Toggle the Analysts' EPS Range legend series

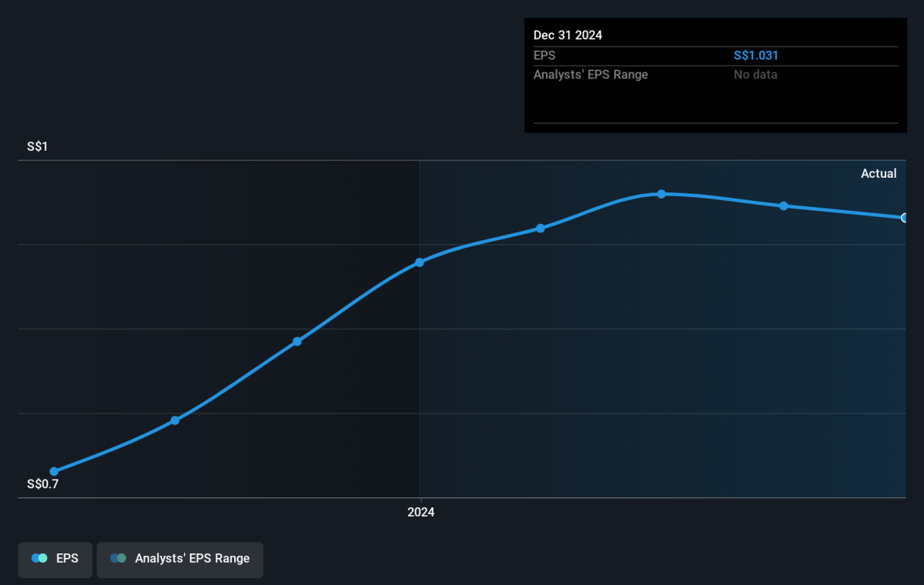pos(179,559)
